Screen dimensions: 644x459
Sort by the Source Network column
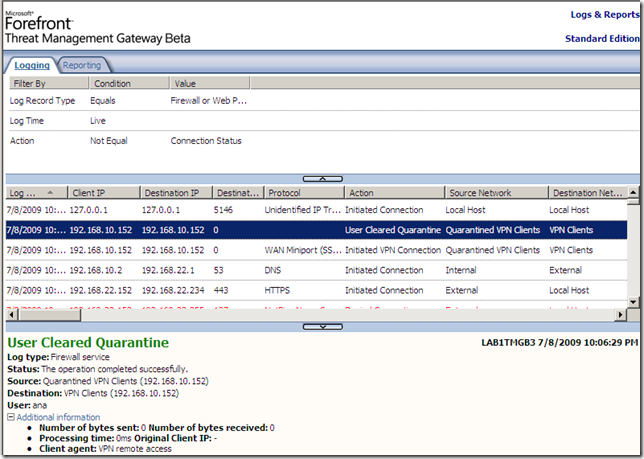coord(497,193)
